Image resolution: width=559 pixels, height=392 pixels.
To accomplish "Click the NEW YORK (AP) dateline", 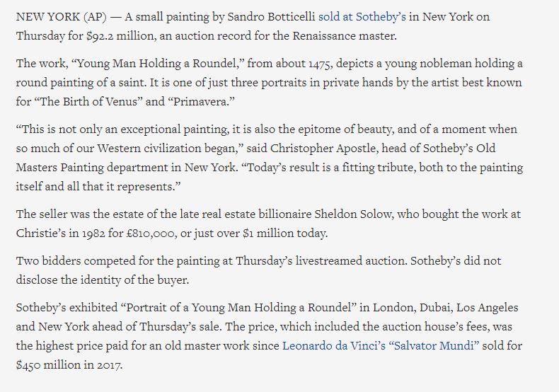I will 61,17.
